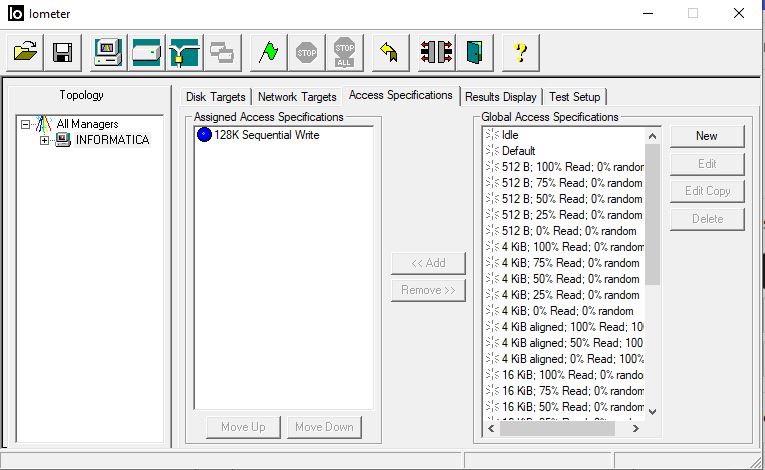Click the Open test configuration file icon
This screenshot has height=470, width=765.
[x=26, y=52]
